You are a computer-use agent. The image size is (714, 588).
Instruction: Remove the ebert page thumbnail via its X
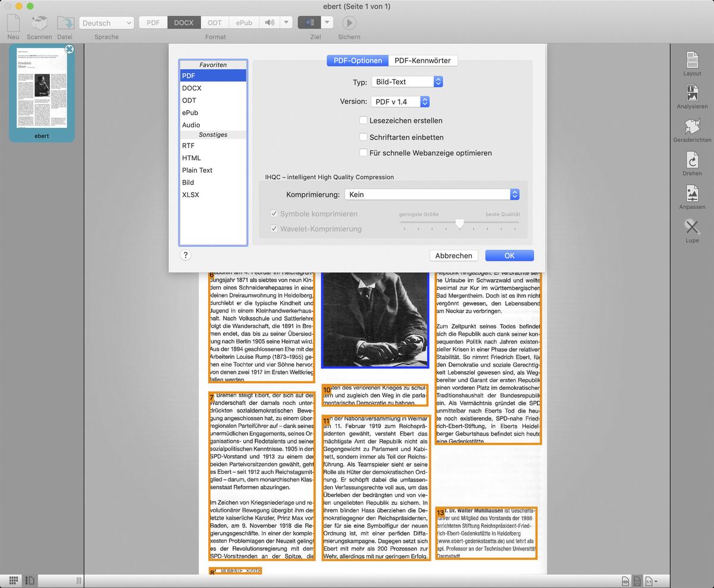pos(69,49)
